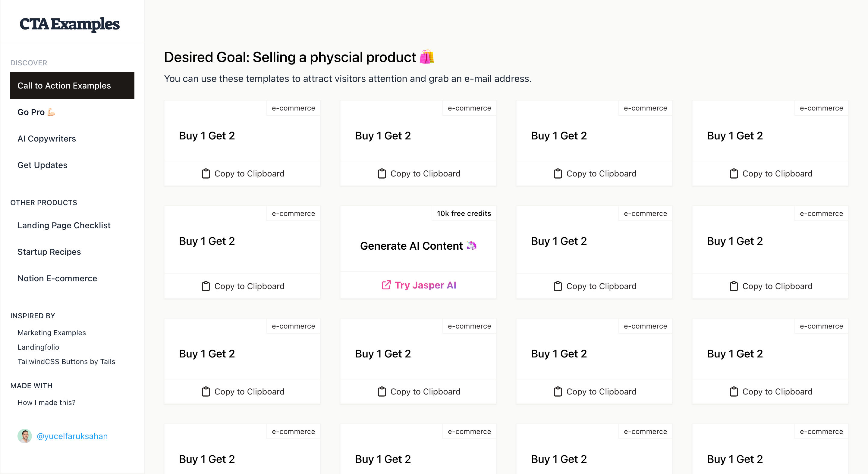This screenshot has height=474, width=868.
Task: Open the Landing Page Checklist product link
Action: [64, 225]
